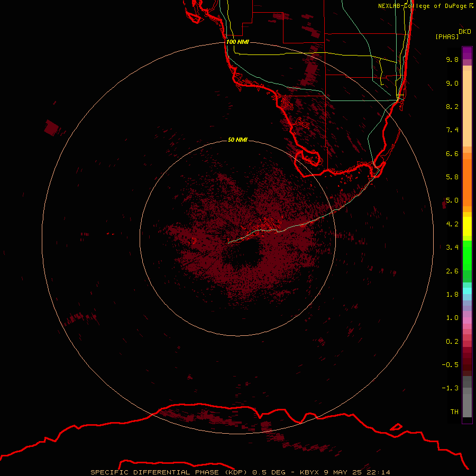
Task: Click the 9.0 value on color scale
Action: pyautogui.click(x=452, y=83)
